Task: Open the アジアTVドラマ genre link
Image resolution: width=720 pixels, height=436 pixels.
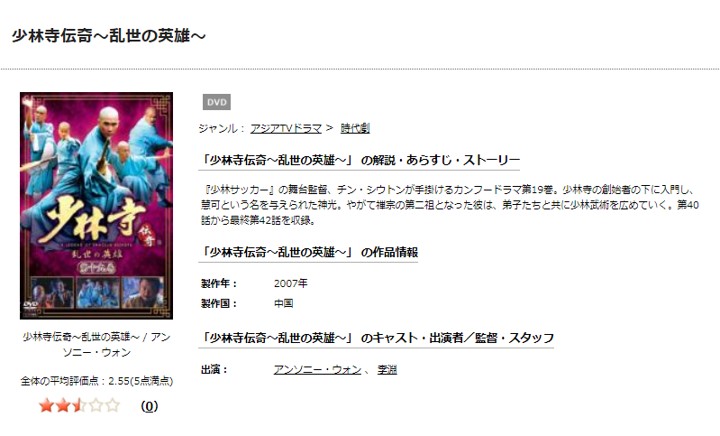Action: (x=286, y=129)
